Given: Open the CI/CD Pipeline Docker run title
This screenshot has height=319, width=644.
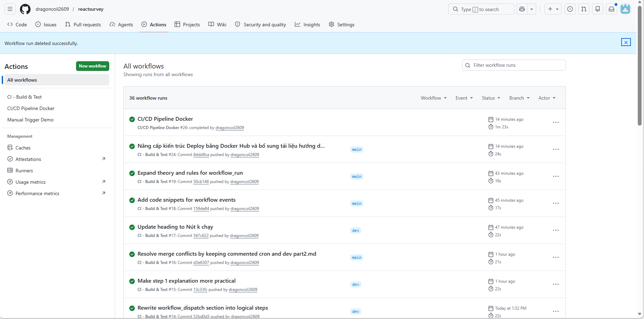Looking at the screenshot, I should tap(165, 119).
